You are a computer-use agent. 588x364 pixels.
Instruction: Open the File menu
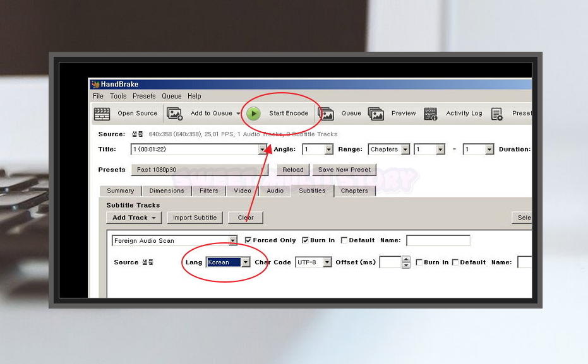98,97
